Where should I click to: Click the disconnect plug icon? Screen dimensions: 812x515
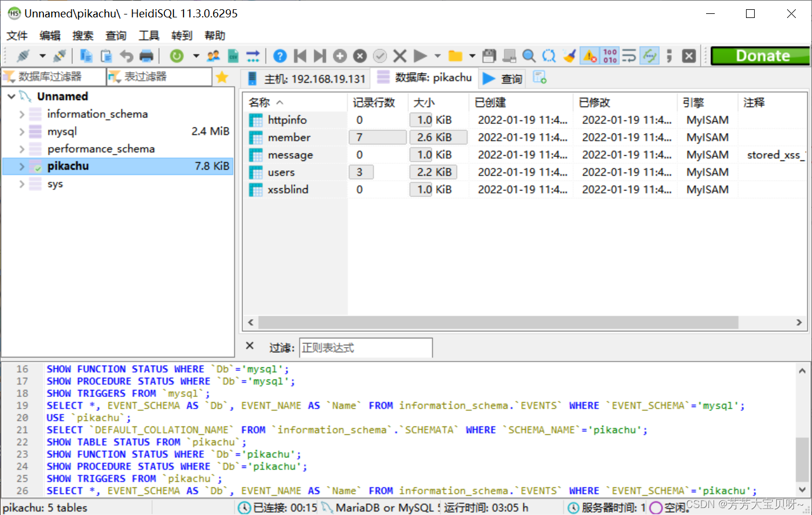[60, 56]
